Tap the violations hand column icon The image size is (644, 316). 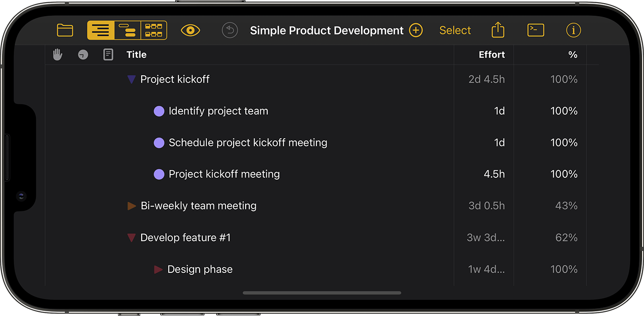(x=57, y=55)
